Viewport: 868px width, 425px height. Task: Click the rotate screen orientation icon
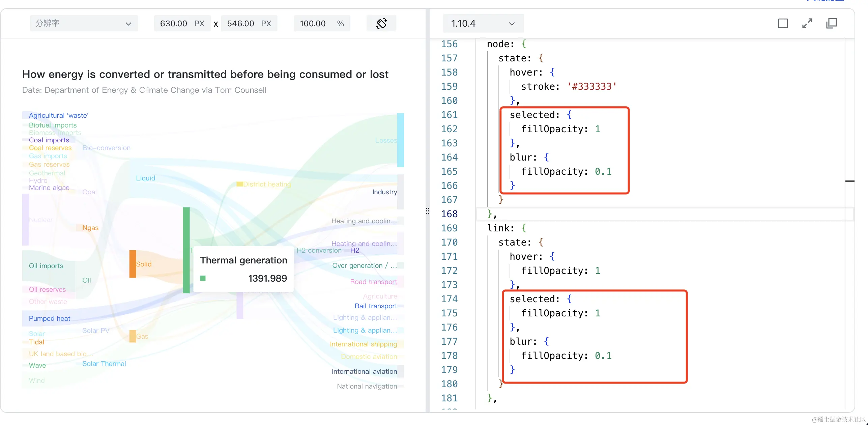381,24
